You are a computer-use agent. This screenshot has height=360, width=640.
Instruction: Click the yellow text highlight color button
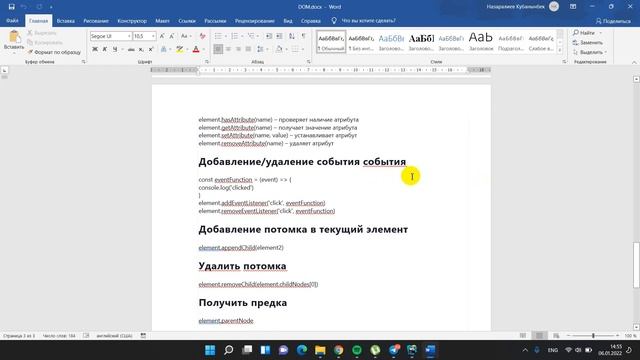click(179, 49)
